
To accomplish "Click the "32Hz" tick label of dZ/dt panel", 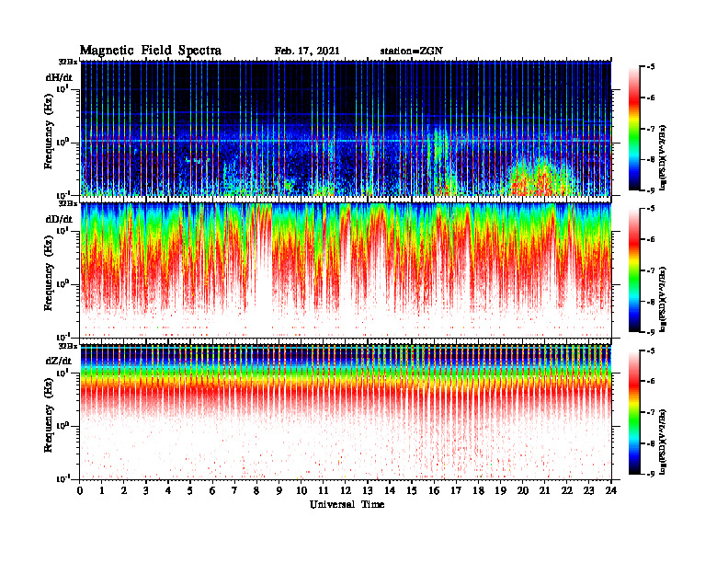I will coord(68,346).
